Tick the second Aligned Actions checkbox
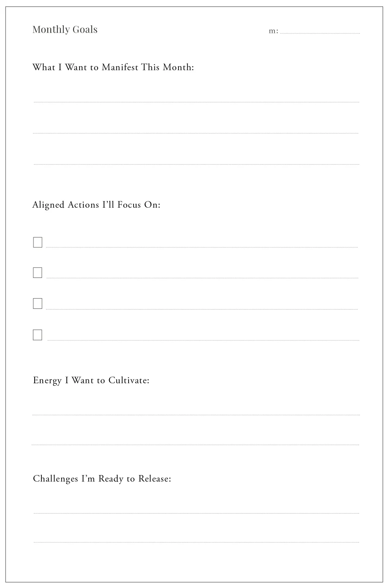The width and height of the screenshot is (389, 588). [x=38, y=273]
